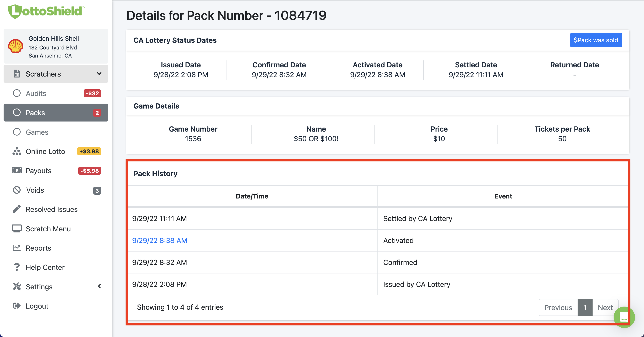Click the Pack was sold button
Screen dimensions: 644x337
point(596,40)
